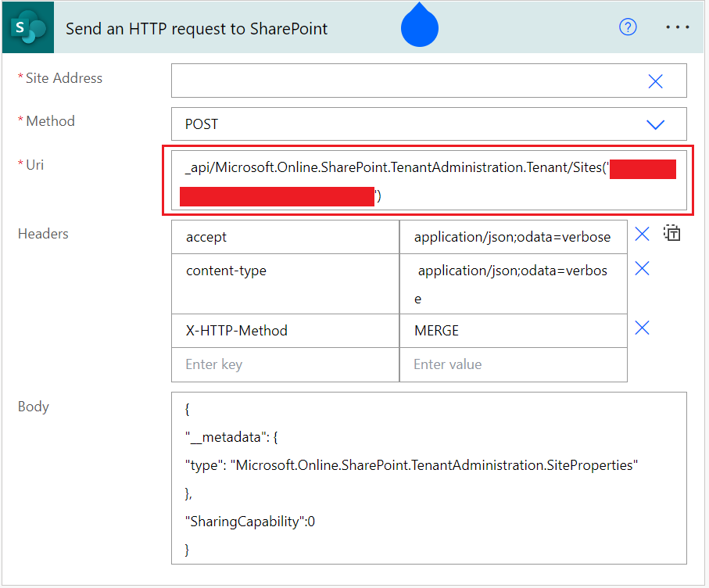The width and height of the screenshot is (709, 588).
Task: Switch Headers to text mode icon
Action: (x=671, y=232)
